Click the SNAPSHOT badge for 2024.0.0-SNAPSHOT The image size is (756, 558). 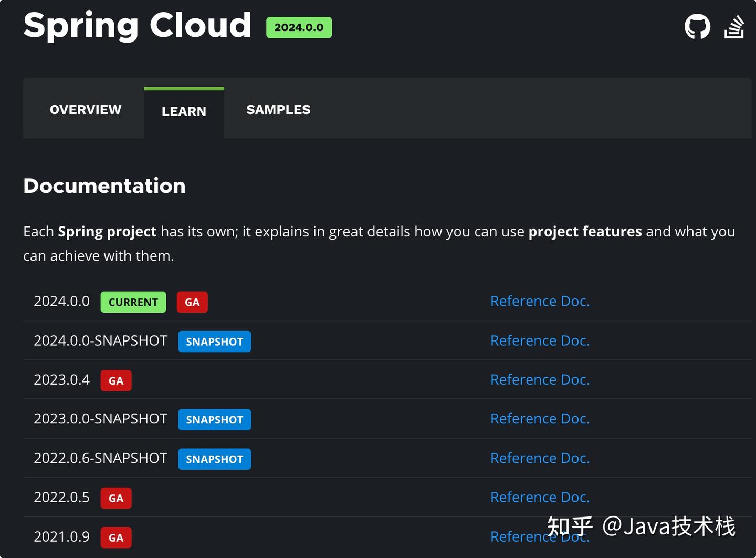click(x=214, y=342)
